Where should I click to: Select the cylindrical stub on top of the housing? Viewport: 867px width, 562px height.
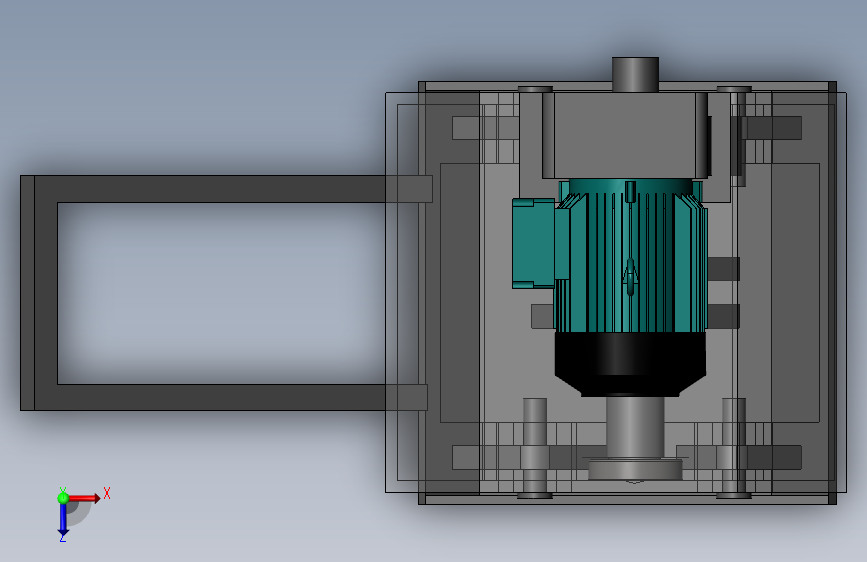click(x=635, y=74)
